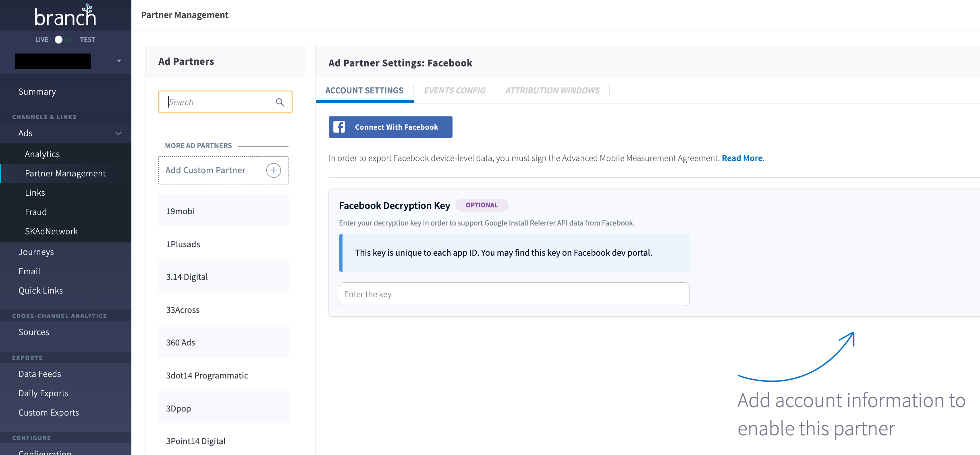
Task: Switch to the Events Config tab
Action: click(455, 91)
